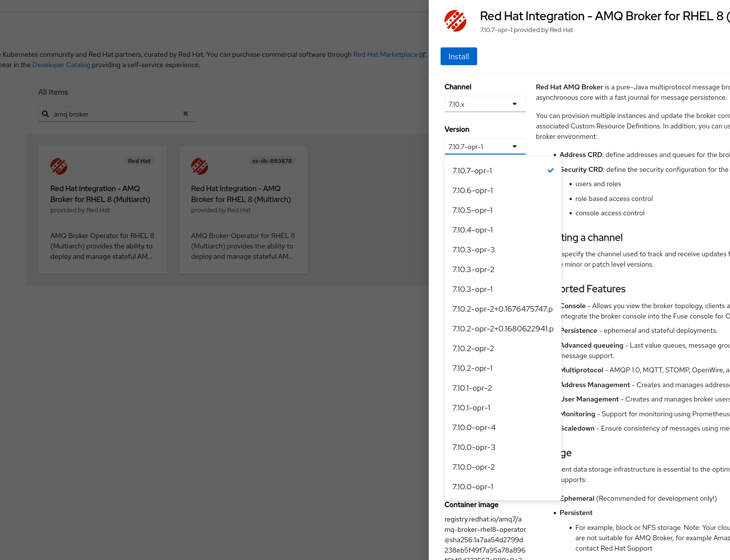Open the AMQ Broker card title badged cs-iib-893878
The height and width of the screenshot is (560, 730).
pos(241,194)
